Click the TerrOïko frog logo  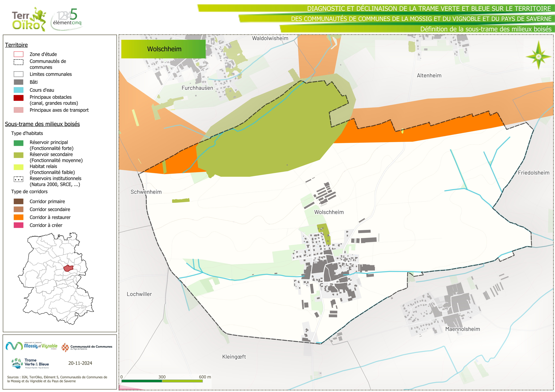click(x=29, y=19)
